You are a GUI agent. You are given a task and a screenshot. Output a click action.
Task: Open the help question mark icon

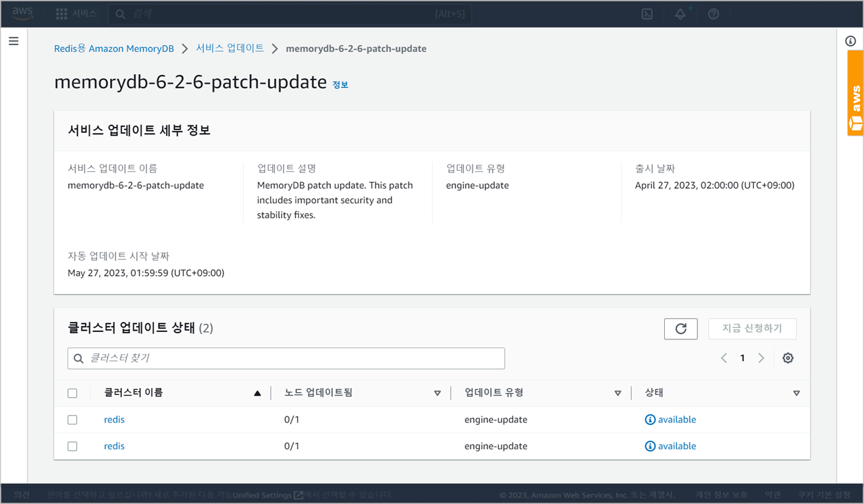point(713,13)
